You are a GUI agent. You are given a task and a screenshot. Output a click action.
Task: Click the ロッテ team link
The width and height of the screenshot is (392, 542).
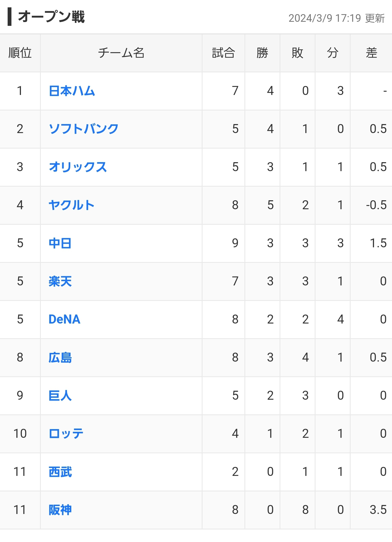click(x=66, y=434)
